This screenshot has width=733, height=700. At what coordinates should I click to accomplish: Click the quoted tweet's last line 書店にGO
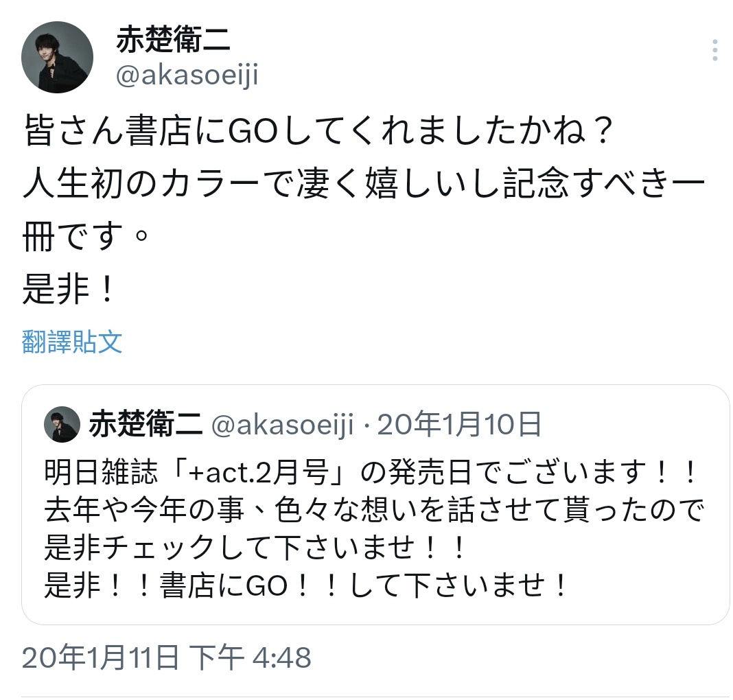click(x=306, y=585)
